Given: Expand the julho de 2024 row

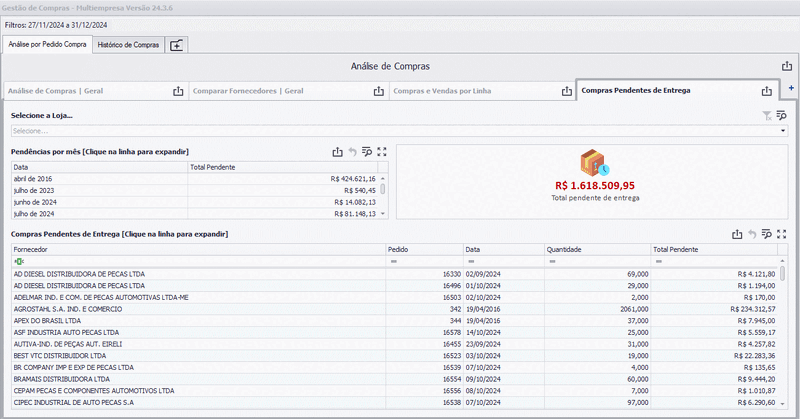Looking at the screenshot, I should [x=195, y=214].
